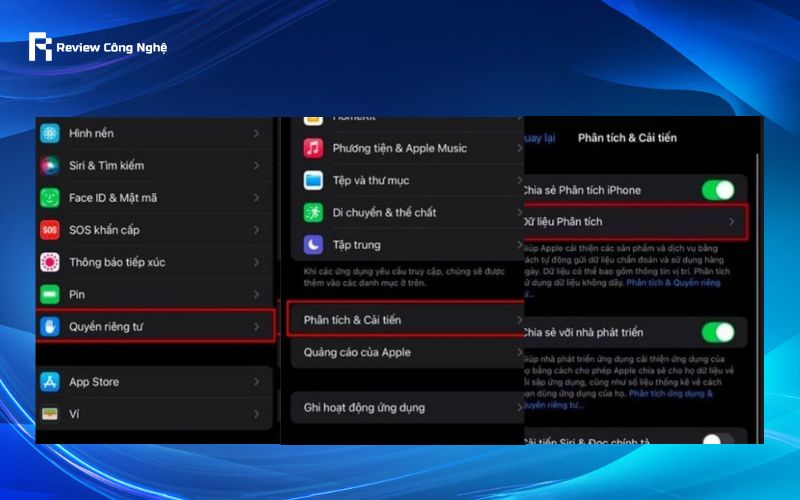The height and width of the screenshot is (500, 800).
Task: Tap the Ví wallet icon
Action: coord(49,414)
